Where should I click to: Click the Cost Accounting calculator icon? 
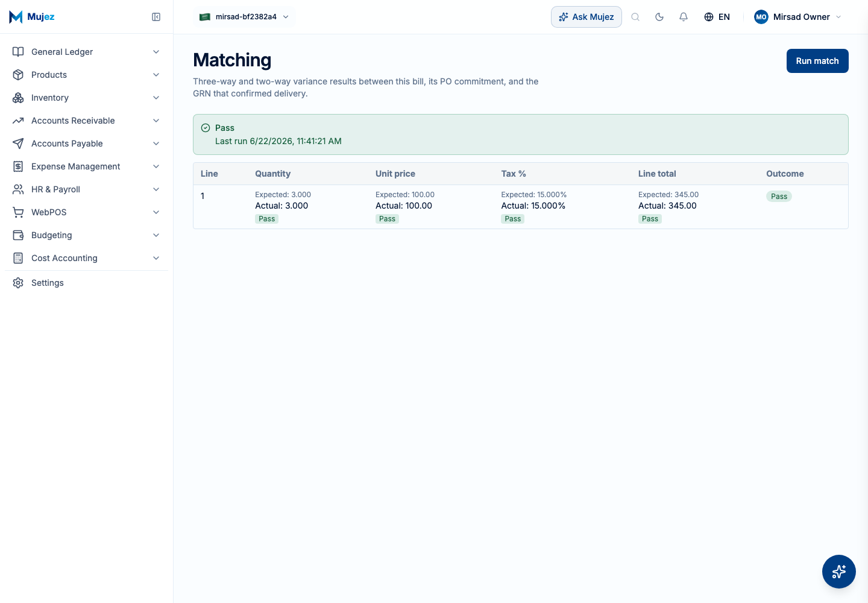point(18,258)
